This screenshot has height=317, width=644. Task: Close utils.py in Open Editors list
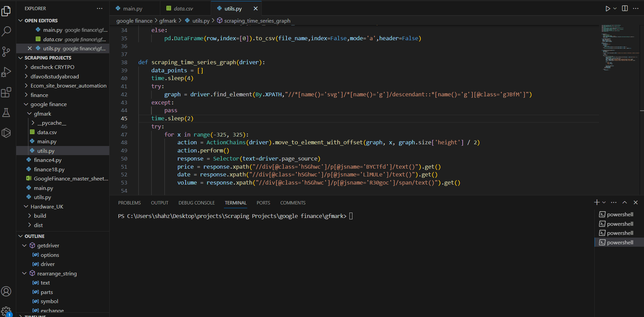(x=30, y=49)
